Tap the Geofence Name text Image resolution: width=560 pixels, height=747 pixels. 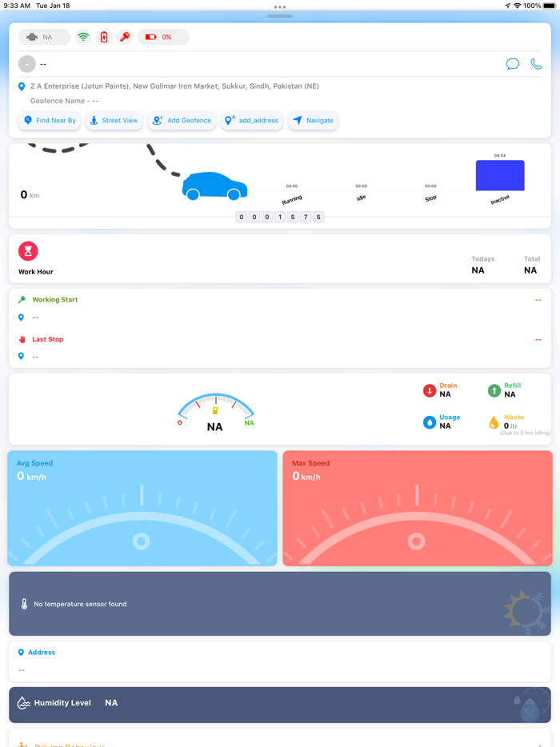pos(64,101)
